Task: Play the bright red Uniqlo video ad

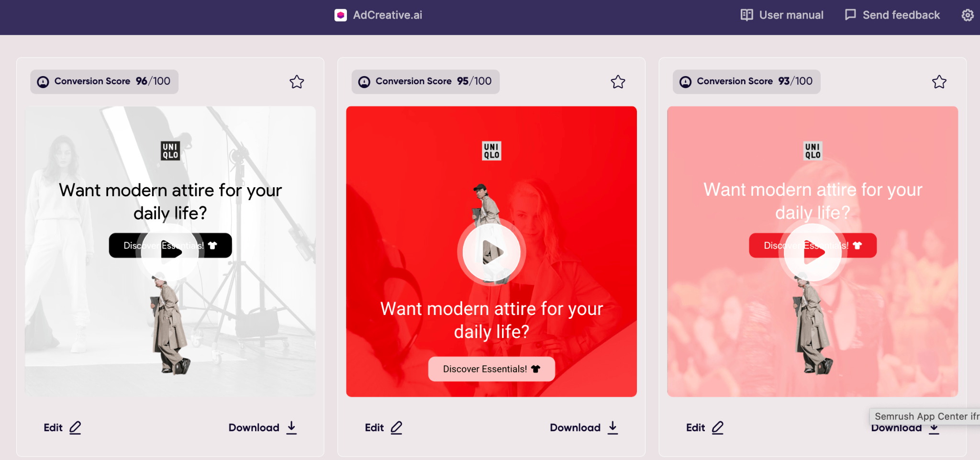Action: [491, 252]
